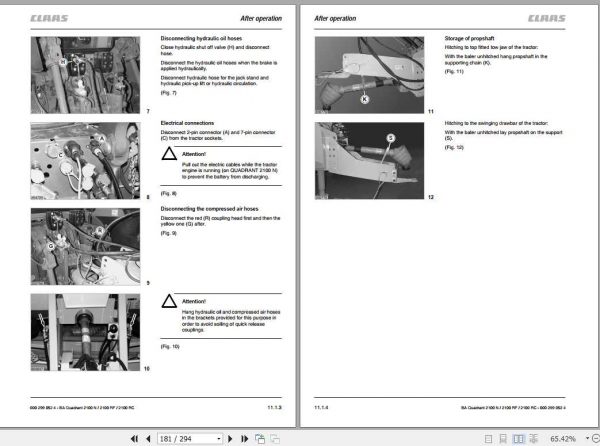
Task: Click label S in figure 12
Action: (x=391, y=138)
